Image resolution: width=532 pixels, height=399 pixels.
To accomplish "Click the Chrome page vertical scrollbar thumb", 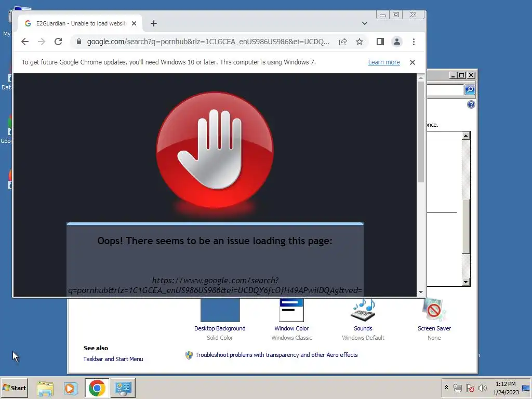I will point(421,131).
